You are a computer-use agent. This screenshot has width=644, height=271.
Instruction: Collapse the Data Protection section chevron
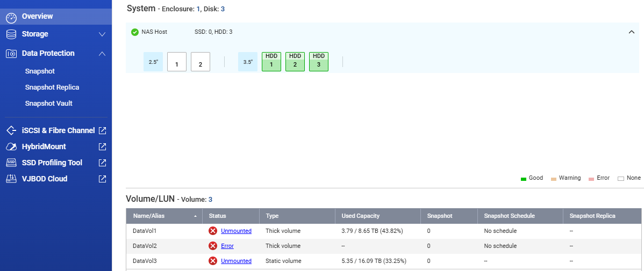(x=102, y=54)
